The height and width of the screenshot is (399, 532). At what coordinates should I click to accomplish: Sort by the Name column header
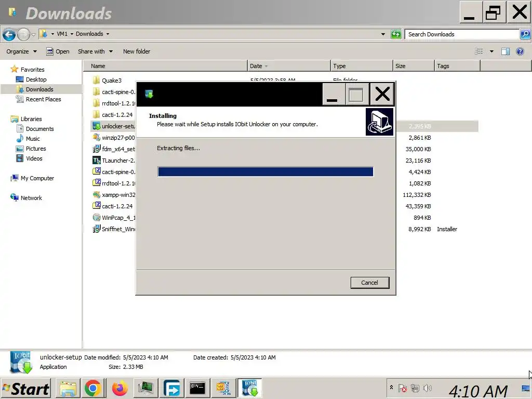pos(166,66)
